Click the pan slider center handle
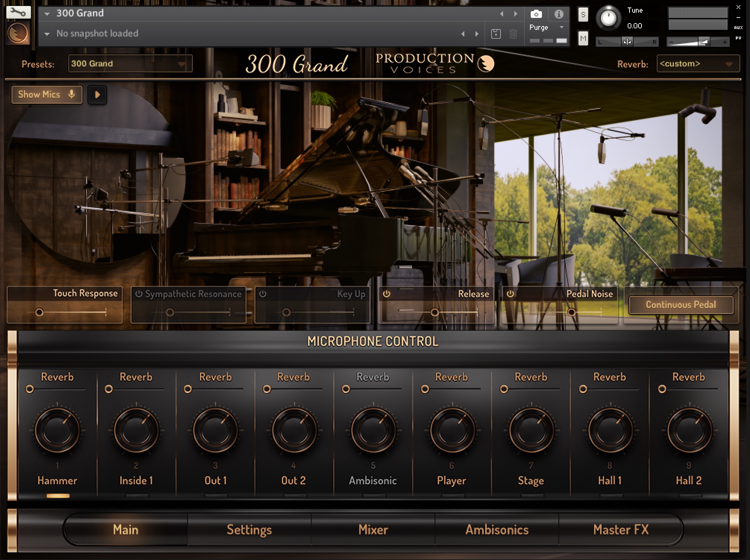This screenshot has width=750, height=560. click(x=627, y=42)
